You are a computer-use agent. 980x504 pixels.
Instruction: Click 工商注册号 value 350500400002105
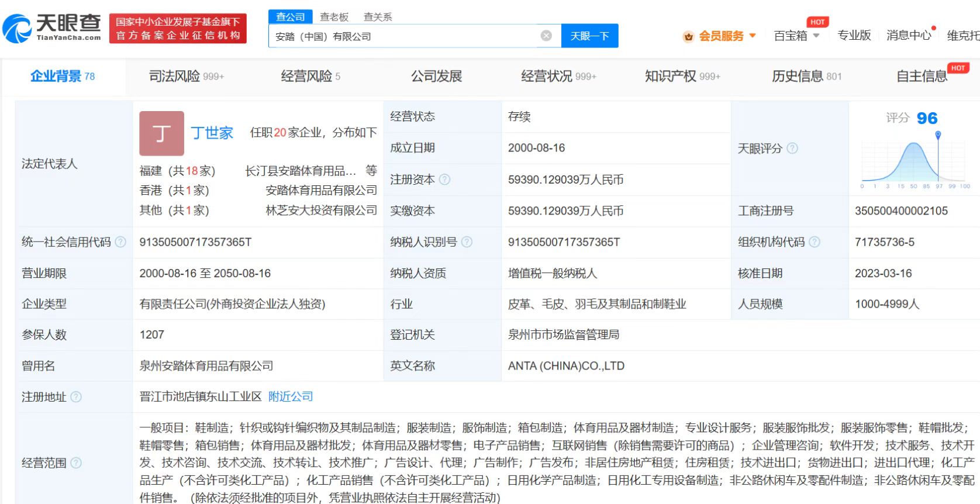click(901, 210)
